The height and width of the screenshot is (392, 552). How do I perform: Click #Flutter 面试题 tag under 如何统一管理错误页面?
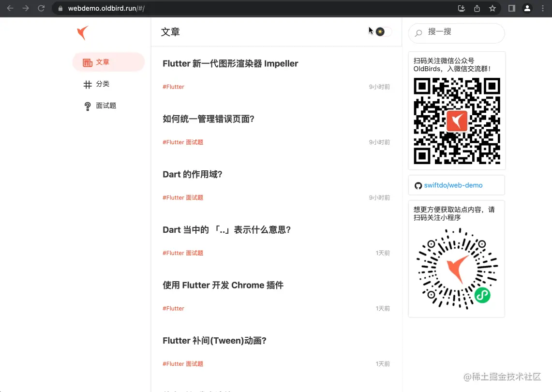[x=183, y=142]
